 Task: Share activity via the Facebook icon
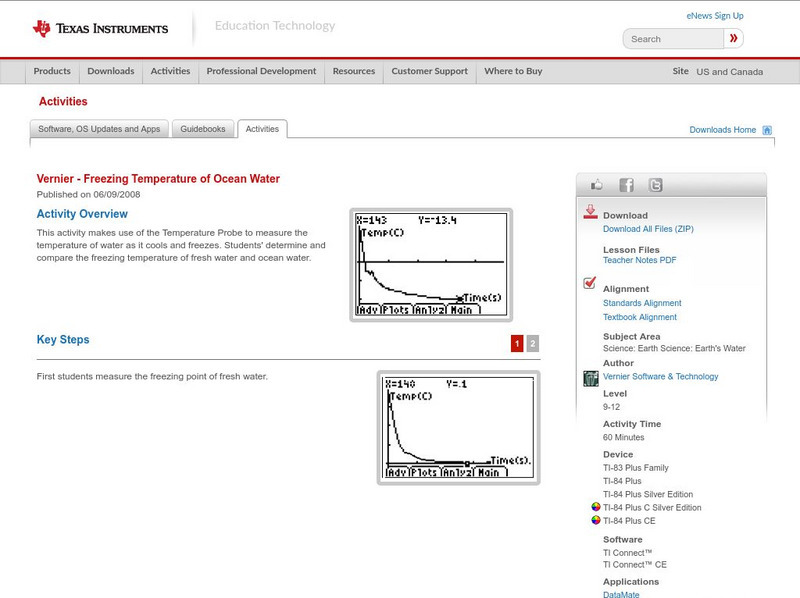[x=626, y=185]
